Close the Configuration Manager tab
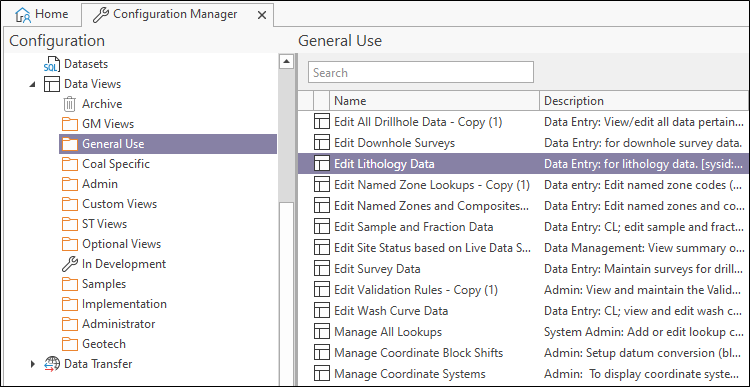 [x=262, y=15]
